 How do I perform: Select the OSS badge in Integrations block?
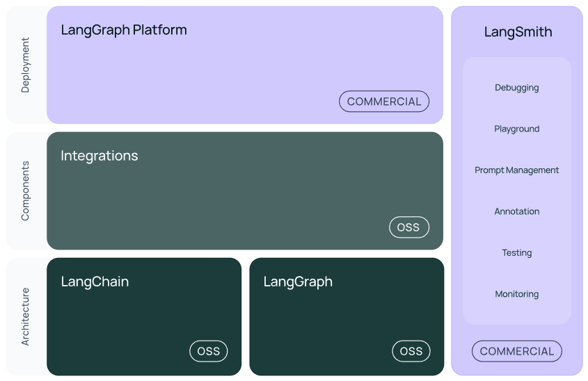pos(409,227)
